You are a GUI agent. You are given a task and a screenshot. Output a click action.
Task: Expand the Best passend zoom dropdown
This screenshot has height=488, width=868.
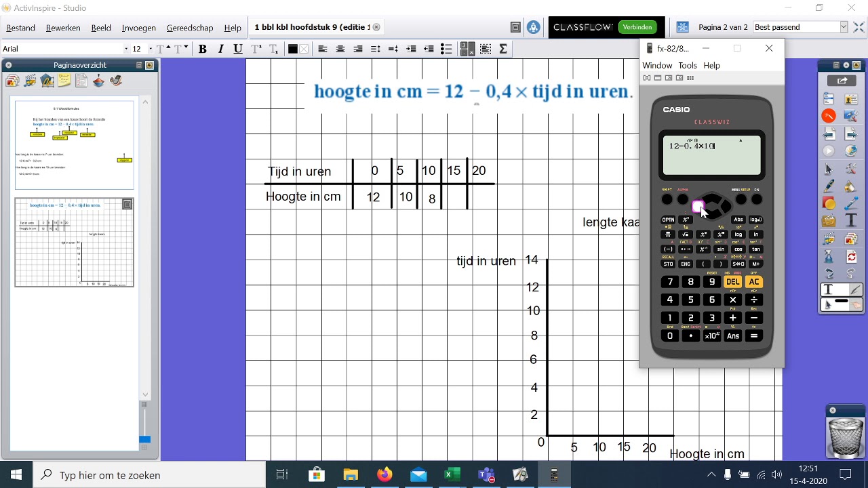point(844,27)
